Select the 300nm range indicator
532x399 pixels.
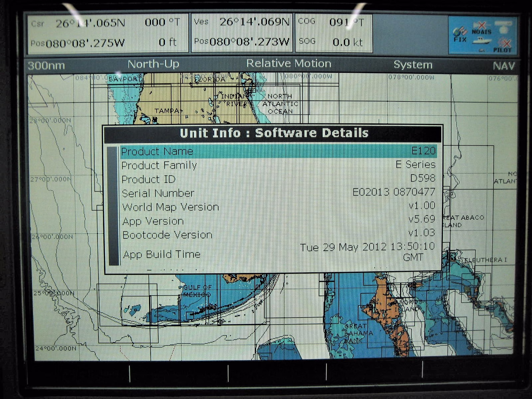coord(46,66)
